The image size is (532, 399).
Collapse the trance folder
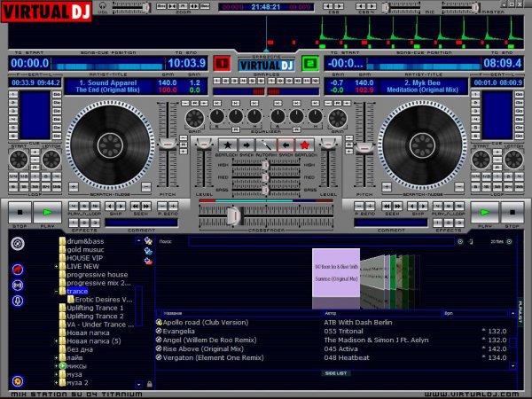[x=57, y=292]
